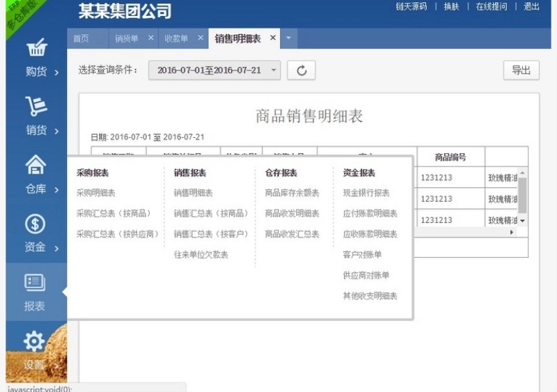
Task: Open 商品收发明细表 report
Action: (292, 214)
